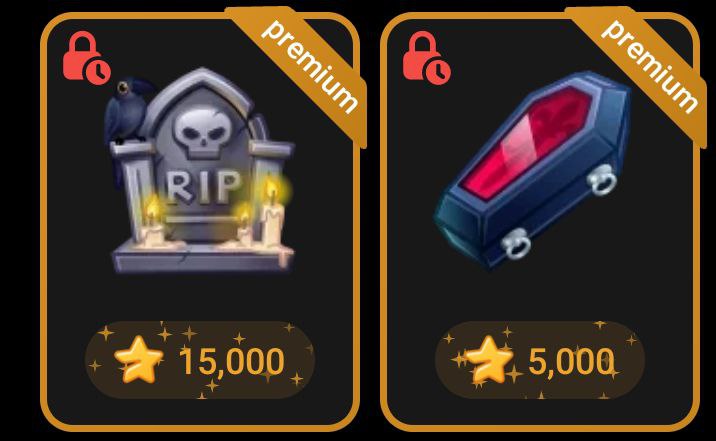The width and height of the screenshot is (716, 441).
Task: Buy the coffin for 5,000 stars
Action: 539,360
